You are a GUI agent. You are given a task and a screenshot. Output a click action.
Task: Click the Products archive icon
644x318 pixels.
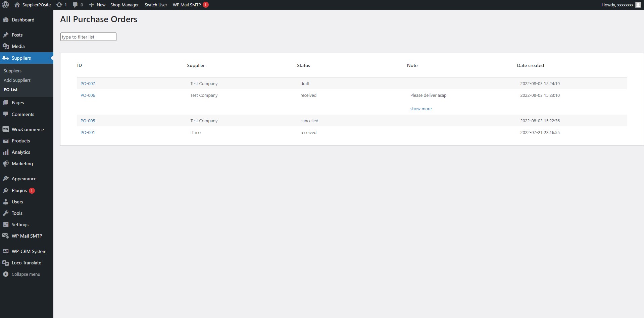tap(6, 141)
